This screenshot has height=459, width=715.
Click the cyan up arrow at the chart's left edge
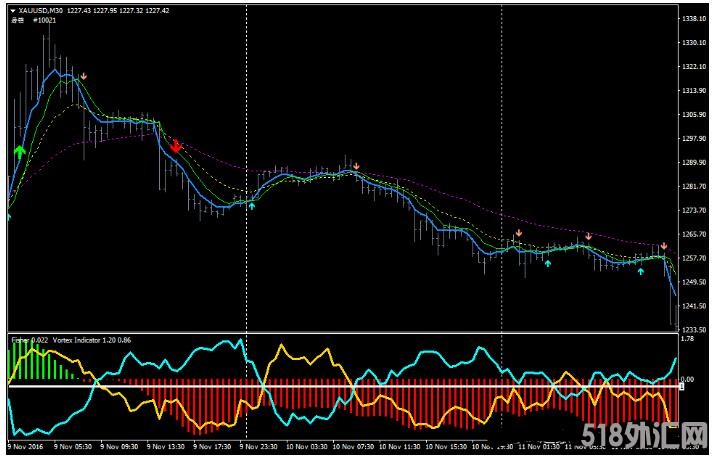coord(9,216)
